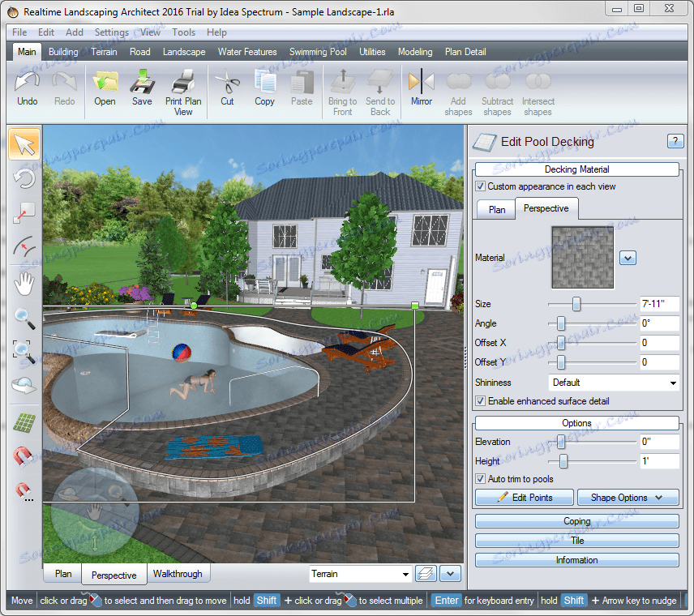Switch to the Plan material tab

(x=497, y=210)
